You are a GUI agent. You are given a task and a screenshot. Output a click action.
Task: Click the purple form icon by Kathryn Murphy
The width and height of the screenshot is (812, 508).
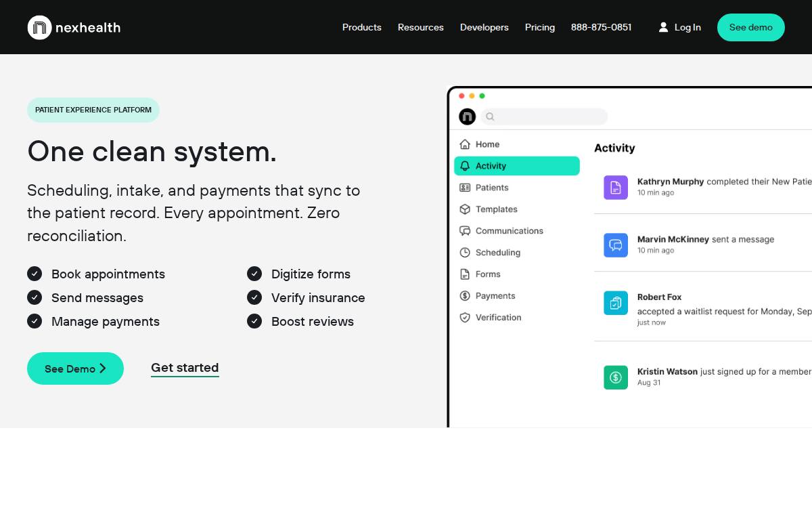[x=616, y=188]
